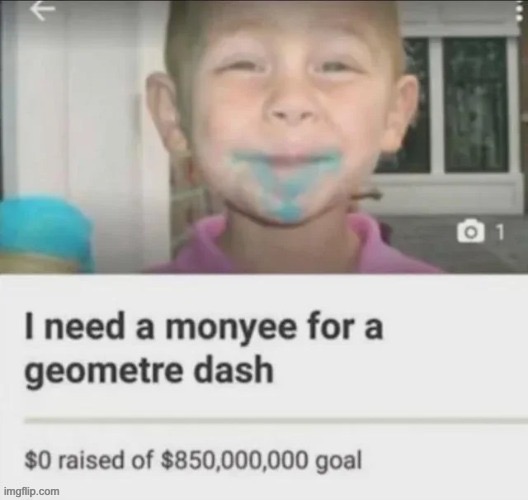This screenshot has height=500, width=528.
Task: Click the word "goal" at the end
Action: click(338, 461)
